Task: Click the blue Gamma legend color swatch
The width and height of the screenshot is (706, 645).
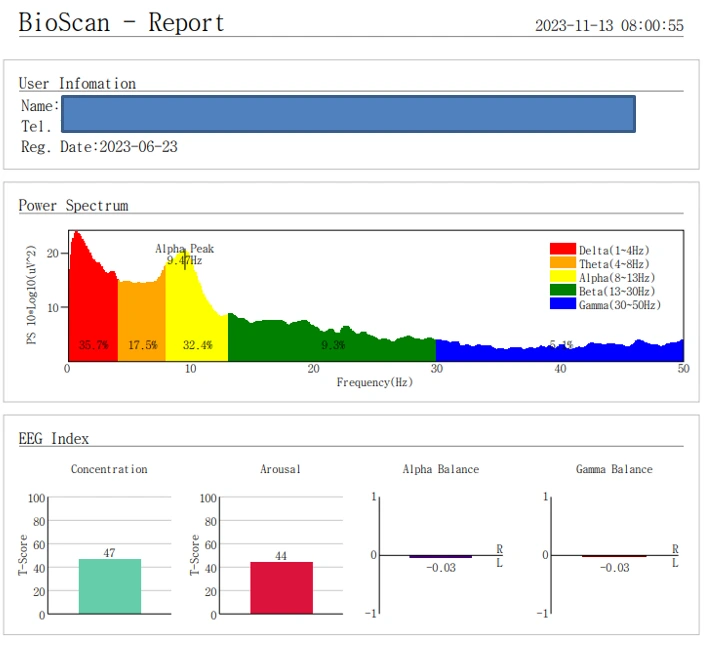Action: click(x=563, y=303)
